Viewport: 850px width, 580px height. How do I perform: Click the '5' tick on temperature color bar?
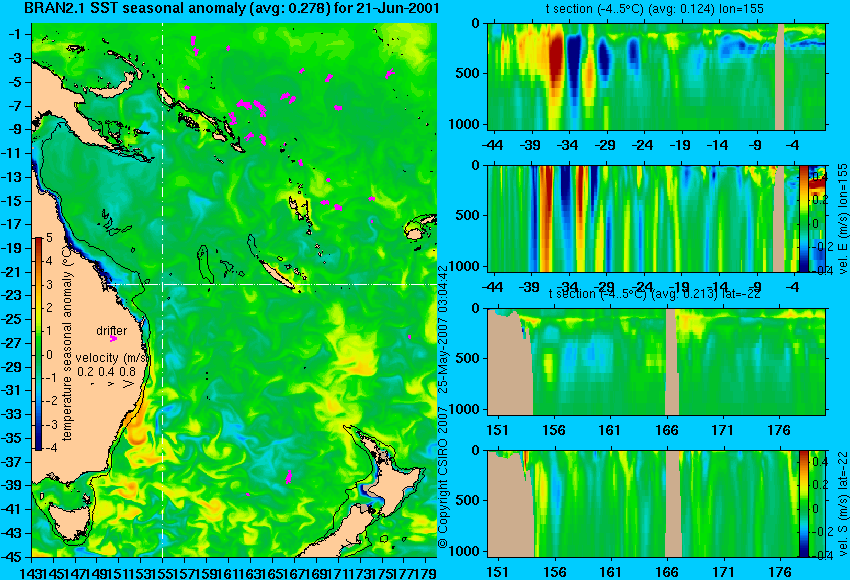(49, 238)
